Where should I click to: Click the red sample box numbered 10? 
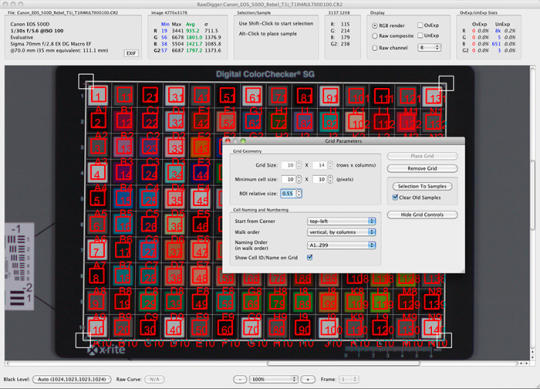97,329
